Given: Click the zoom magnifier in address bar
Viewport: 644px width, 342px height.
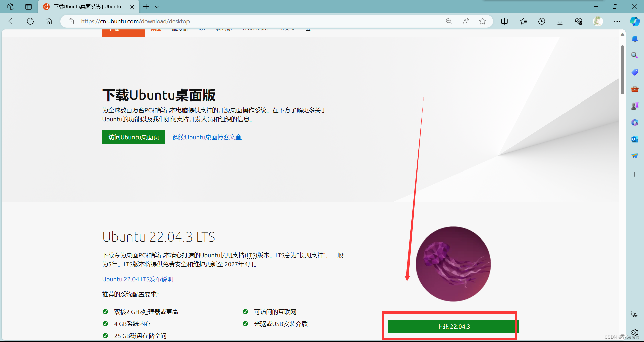Looking at the screenshot, I should (449, 21).
